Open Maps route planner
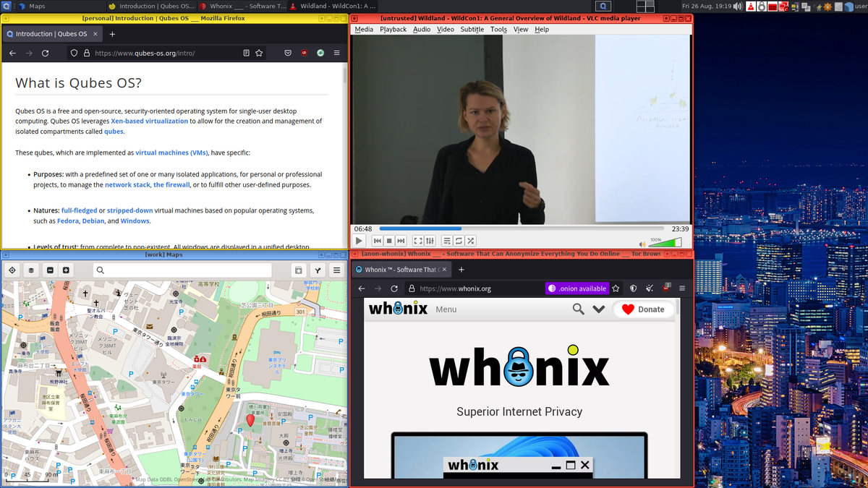868x488 pixels. tap(318, 270)
